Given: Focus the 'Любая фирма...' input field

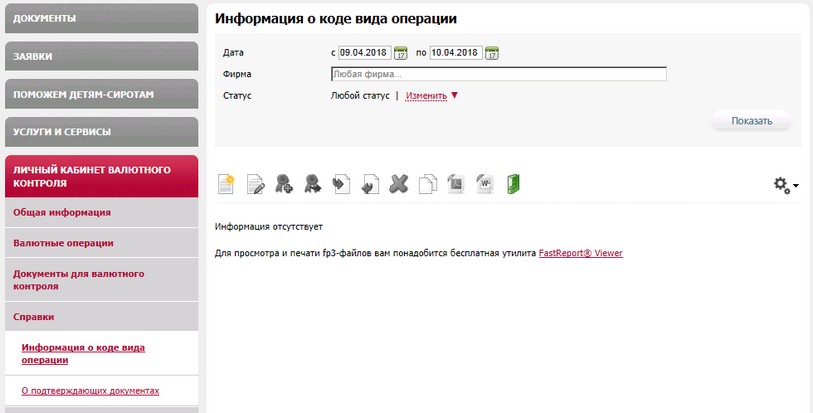Looking at the screenshot, I should tap(498, 74).
